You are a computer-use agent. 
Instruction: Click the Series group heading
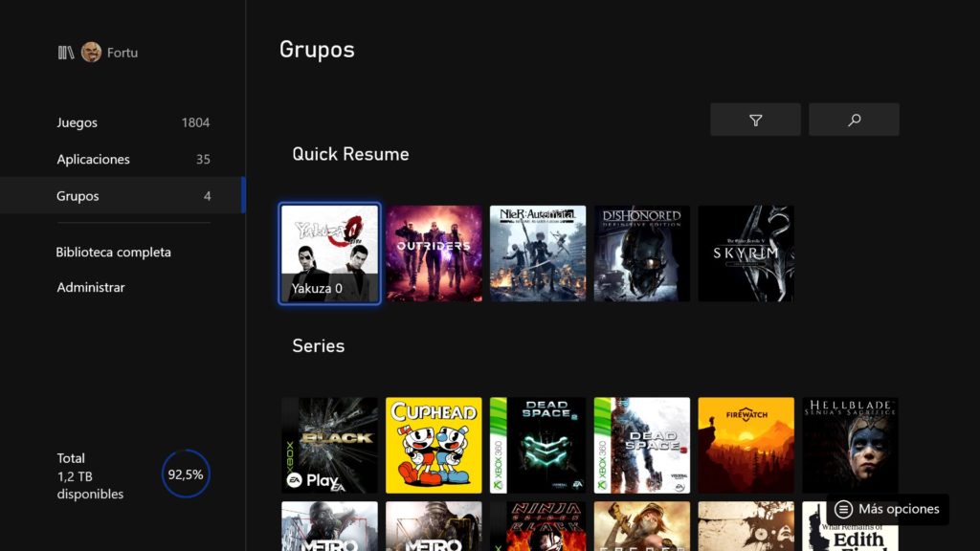318,346
